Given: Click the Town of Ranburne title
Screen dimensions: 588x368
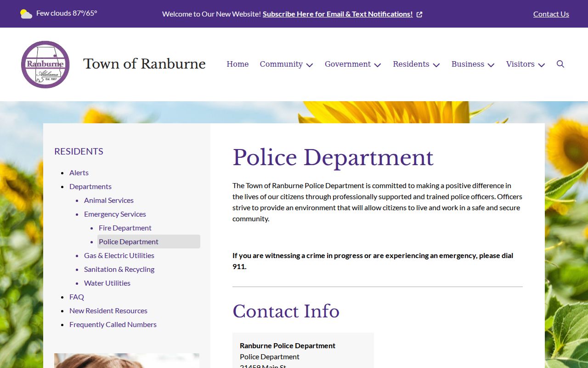Looking at the screenshot, I should click(145, 64).
